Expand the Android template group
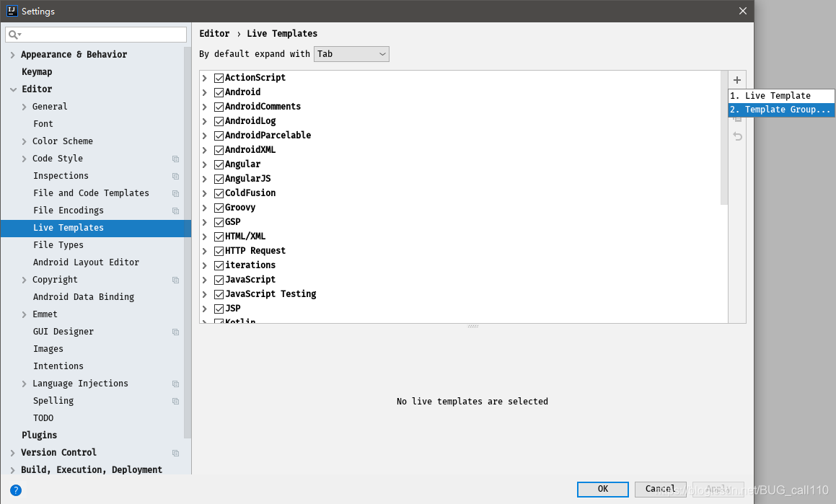 tap(205, 92)
